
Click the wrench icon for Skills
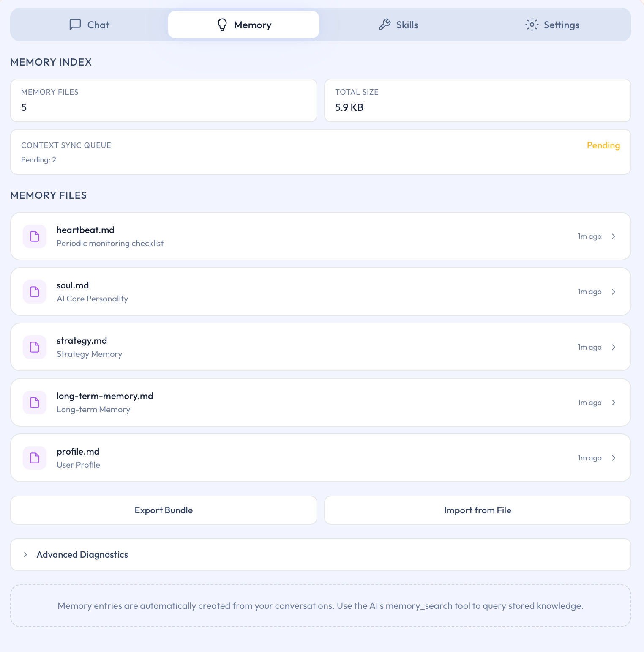[385, 25]
